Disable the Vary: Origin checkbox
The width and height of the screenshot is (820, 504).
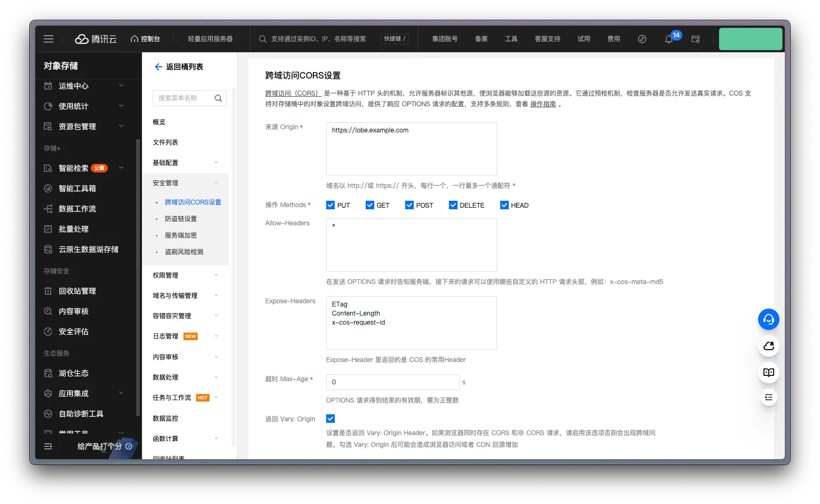coord(330,419)
